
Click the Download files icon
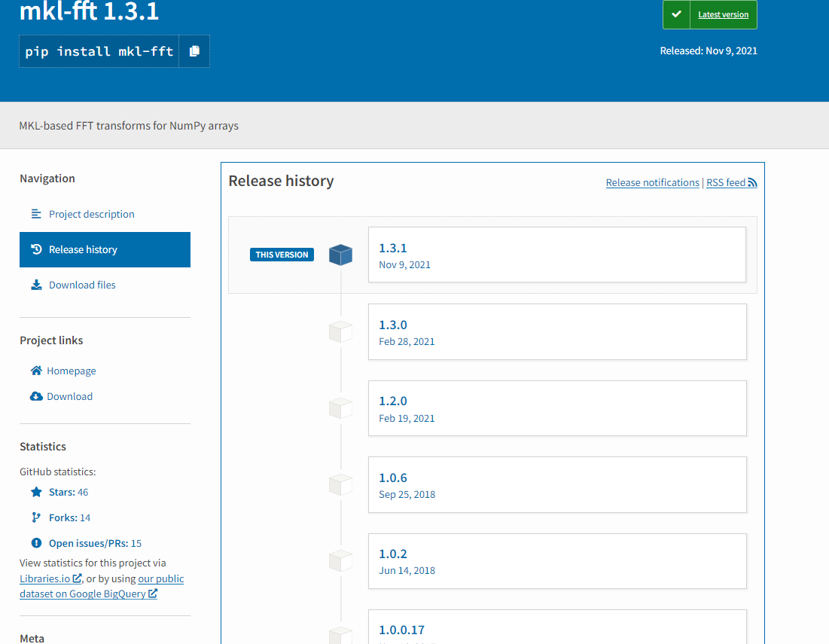click(x=36, y=284)
